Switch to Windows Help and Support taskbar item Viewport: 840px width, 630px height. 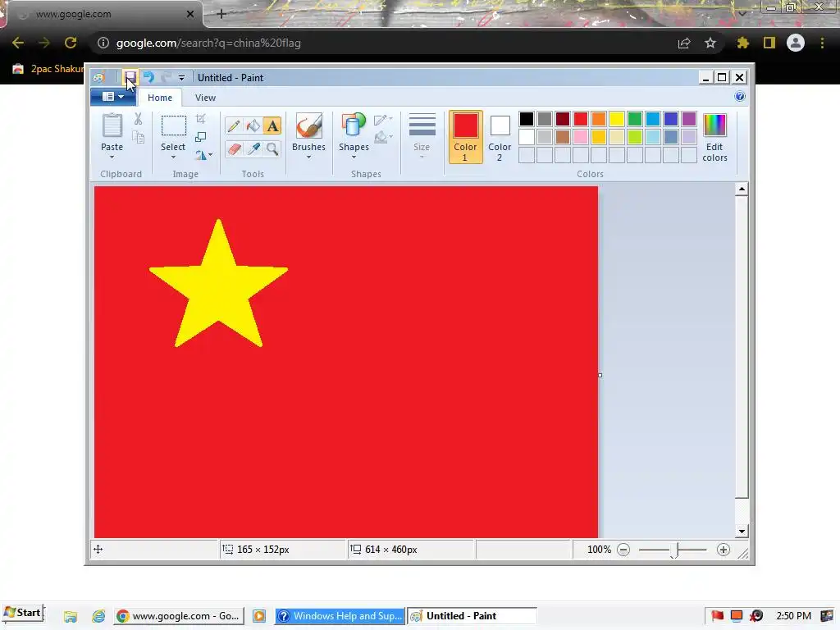(340, 616)
